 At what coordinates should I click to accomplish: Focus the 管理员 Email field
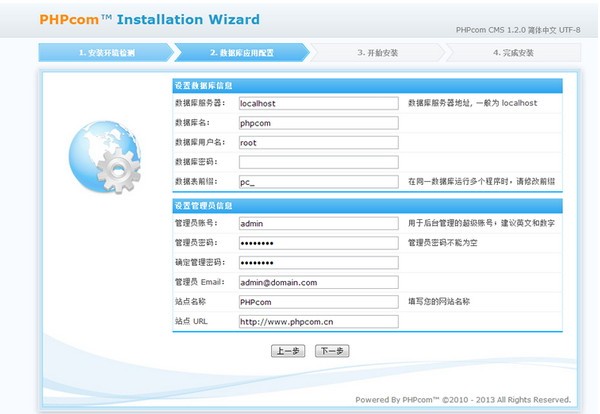319,282
